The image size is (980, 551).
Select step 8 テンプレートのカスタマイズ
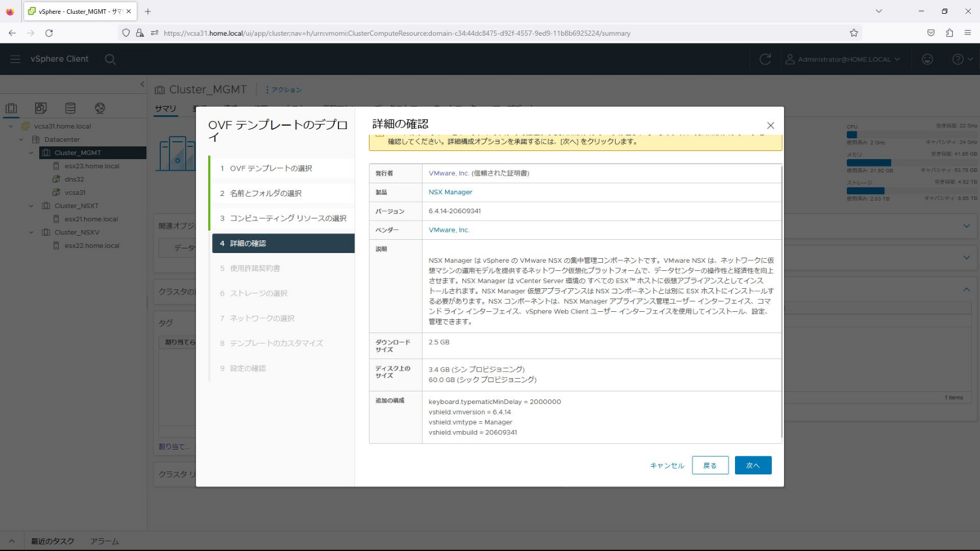283,343
